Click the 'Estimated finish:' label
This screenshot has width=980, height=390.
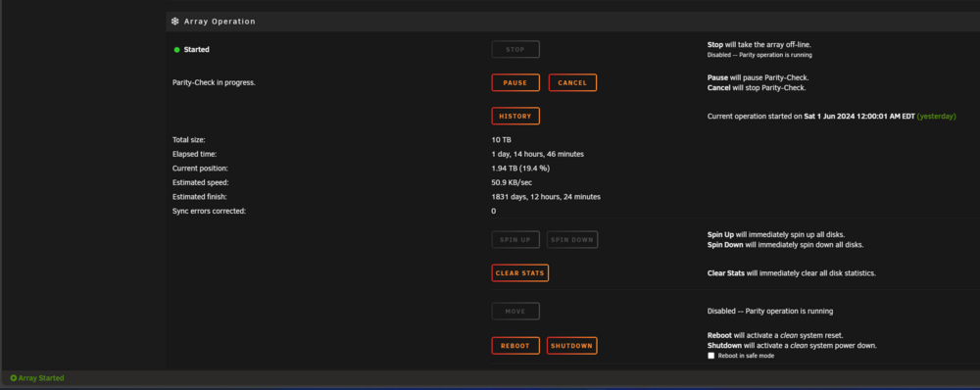(199, 197)
